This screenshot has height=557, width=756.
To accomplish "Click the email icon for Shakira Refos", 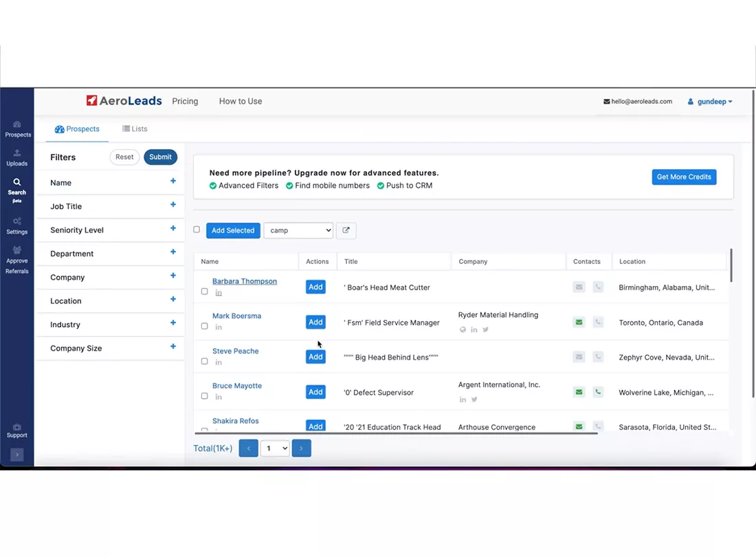I will tap(579, 426).
